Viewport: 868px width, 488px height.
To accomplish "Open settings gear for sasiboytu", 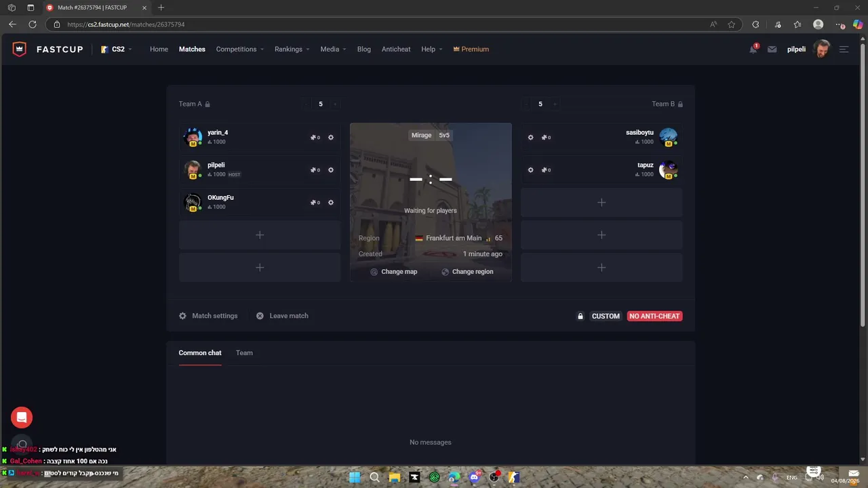I will pos(530,138).
